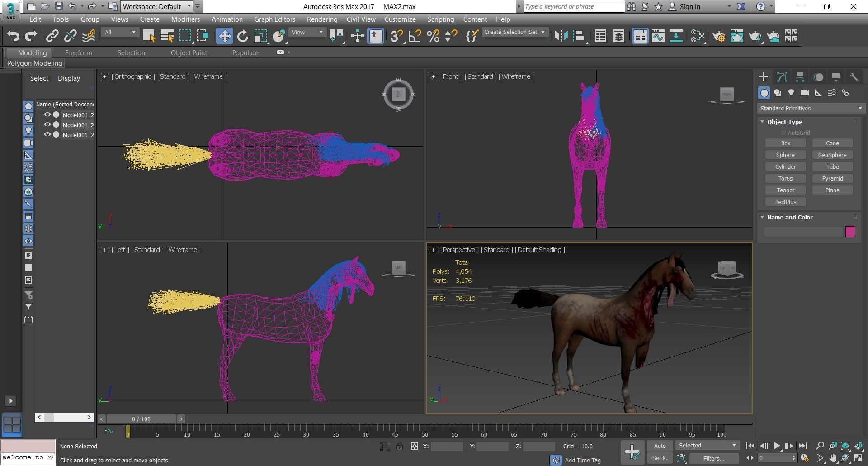868x466 pixels.
Task: Open Standard Primitives category dropdown
Action: (x=811, y=108)
